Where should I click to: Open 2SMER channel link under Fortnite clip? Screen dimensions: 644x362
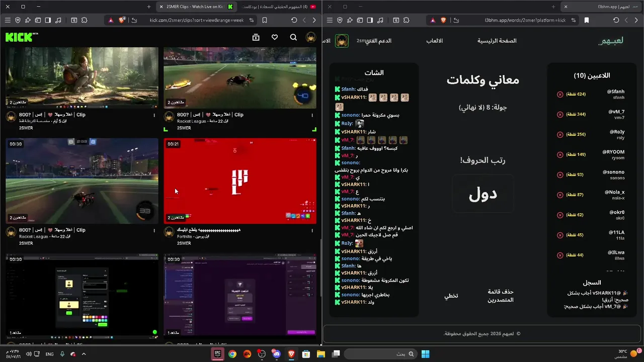[184, 243]
